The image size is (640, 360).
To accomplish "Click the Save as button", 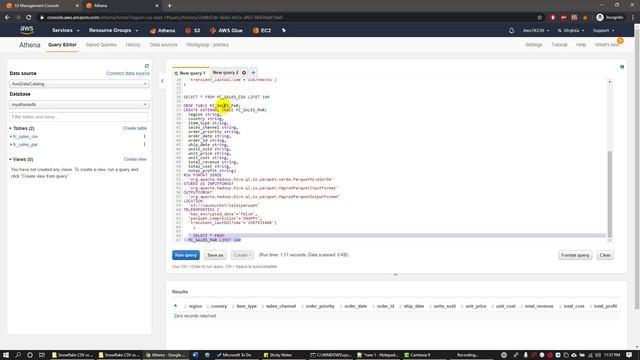I will (215, 255).
